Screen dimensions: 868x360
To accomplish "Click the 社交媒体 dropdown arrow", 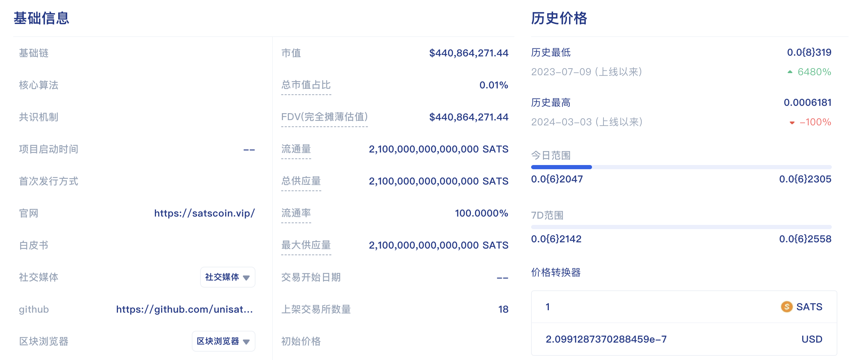I will coord(246,278).
